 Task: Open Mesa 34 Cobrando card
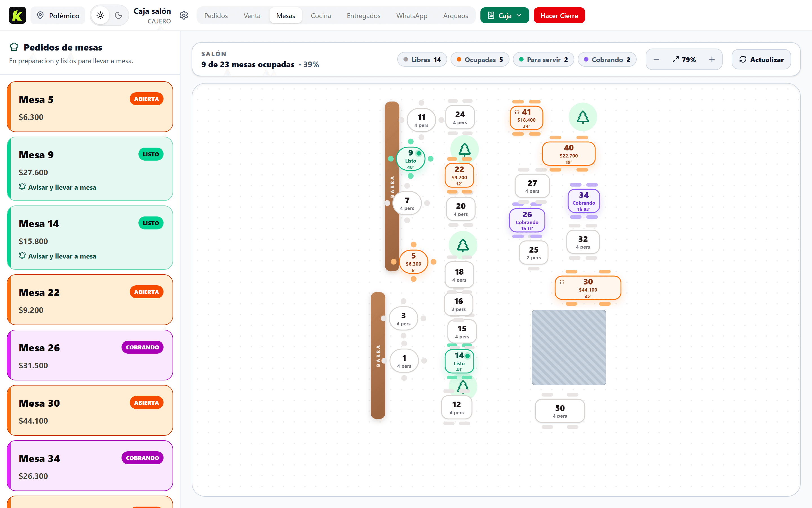[90, 466]
